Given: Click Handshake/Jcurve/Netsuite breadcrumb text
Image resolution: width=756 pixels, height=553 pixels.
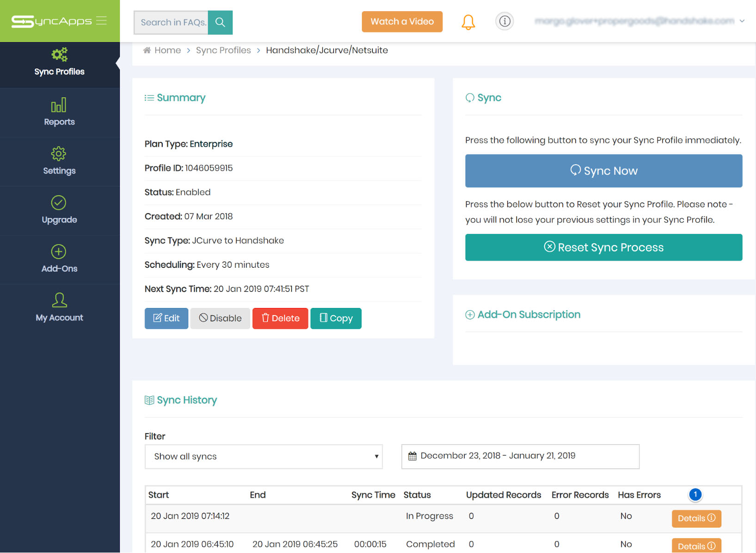Looking at the screenshot, I should click(x=327, y=50).
